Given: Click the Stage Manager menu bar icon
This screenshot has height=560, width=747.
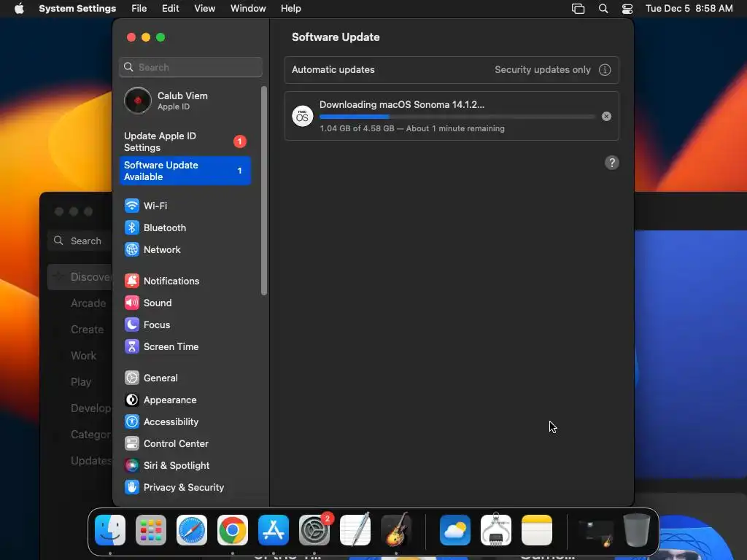Looking at the screenshot, I should click(578, 9).
